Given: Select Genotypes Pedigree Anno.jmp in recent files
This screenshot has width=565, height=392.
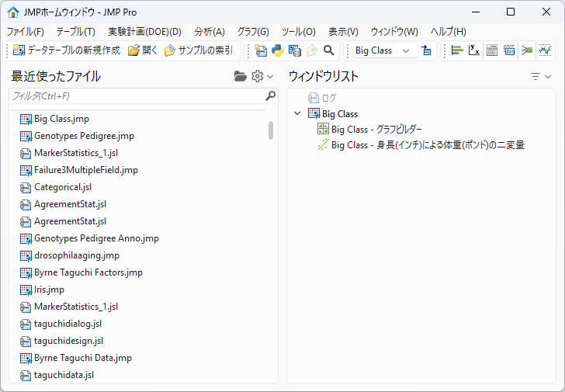Looking at the screenshot, I should (96, 238).
